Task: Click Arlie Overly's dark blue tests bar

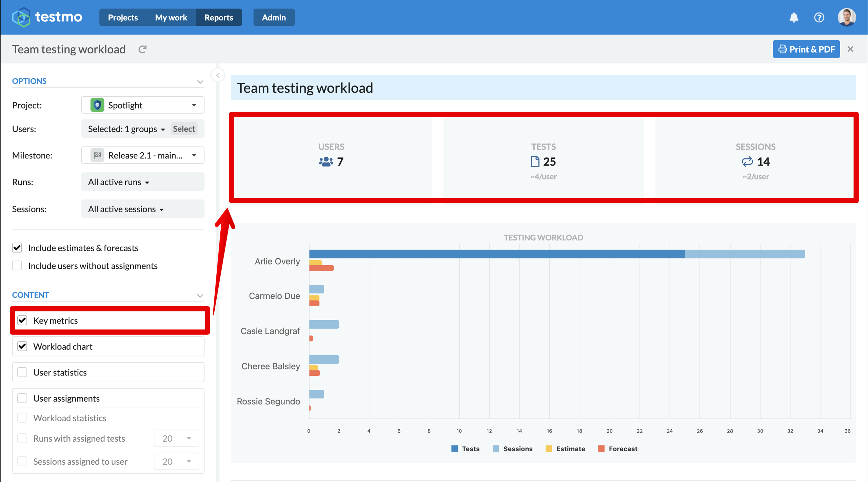Action: pyautogui.click(x=497, y=254)
